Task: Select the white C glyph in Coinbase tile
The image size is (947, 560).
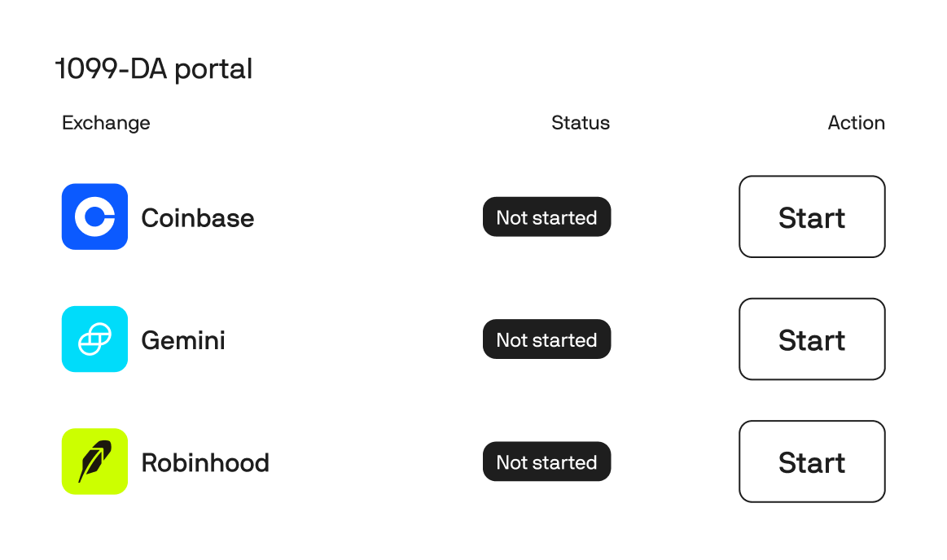Action: point(94,217)
